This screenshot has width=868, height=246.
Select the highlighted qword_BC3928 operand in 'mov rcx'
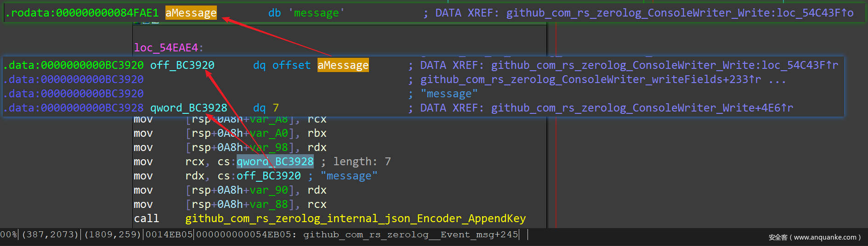click(x=275, y=162)
